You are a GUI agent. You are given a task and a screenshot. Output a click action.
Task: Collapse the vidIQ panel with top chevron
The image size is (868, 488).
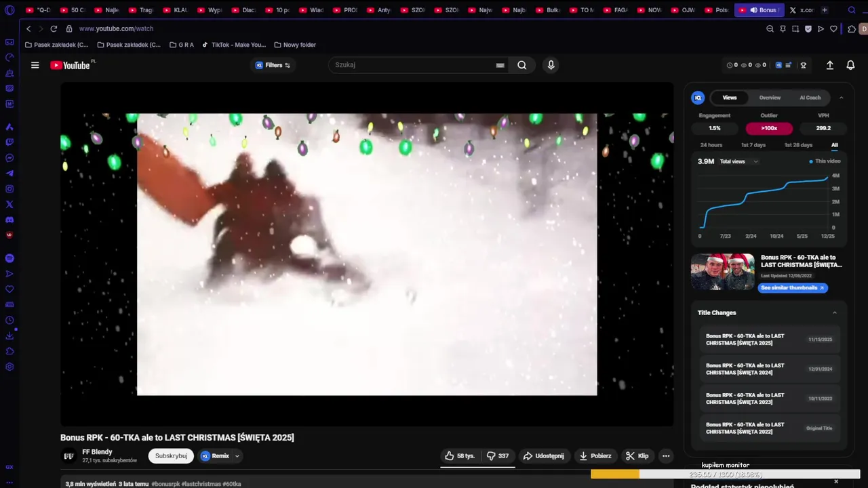[x=841, y=98]
